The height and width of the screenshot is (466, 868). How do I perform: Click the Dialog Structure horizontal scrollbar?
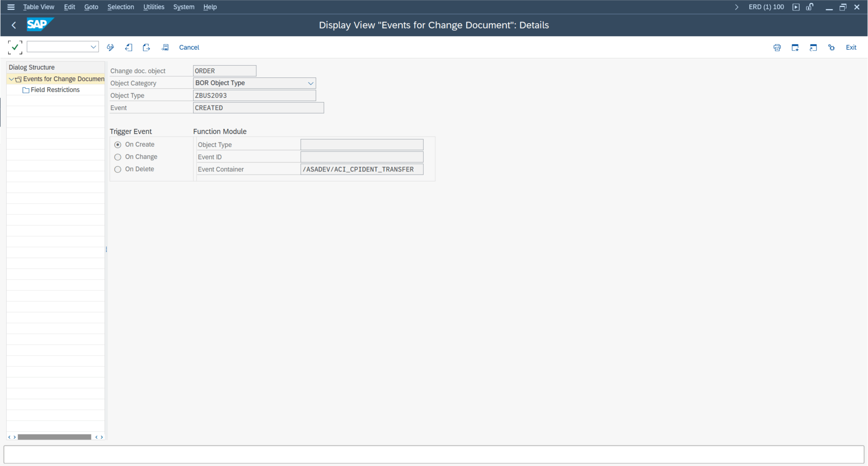click(54, 437)
